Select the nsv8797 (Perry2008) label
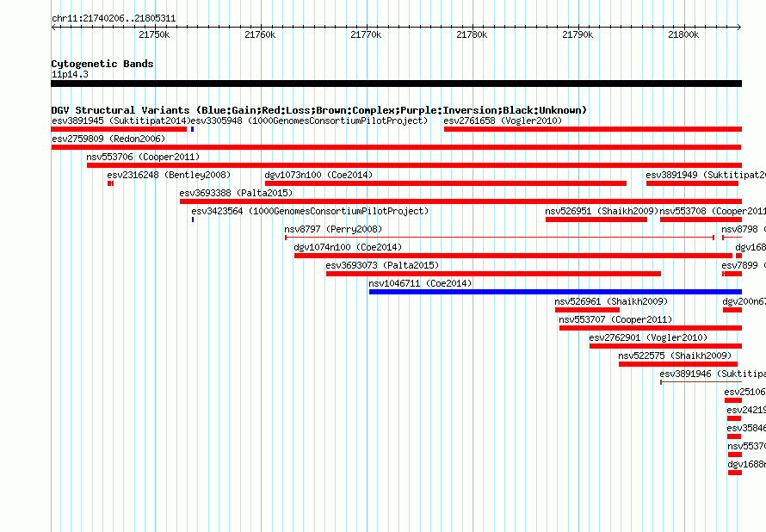Screen dimensions: 766x532 tap(333, 229)
